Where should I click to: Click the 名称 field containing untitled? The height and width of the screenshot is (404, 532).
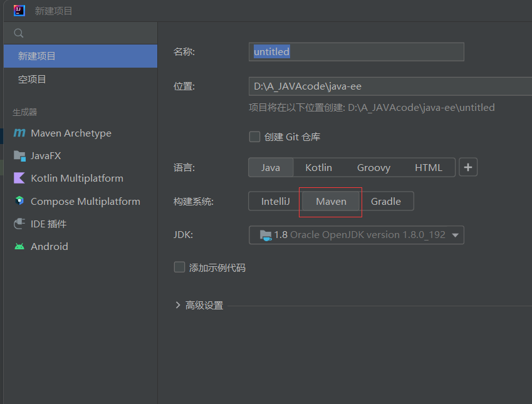(x=356, y=52)
